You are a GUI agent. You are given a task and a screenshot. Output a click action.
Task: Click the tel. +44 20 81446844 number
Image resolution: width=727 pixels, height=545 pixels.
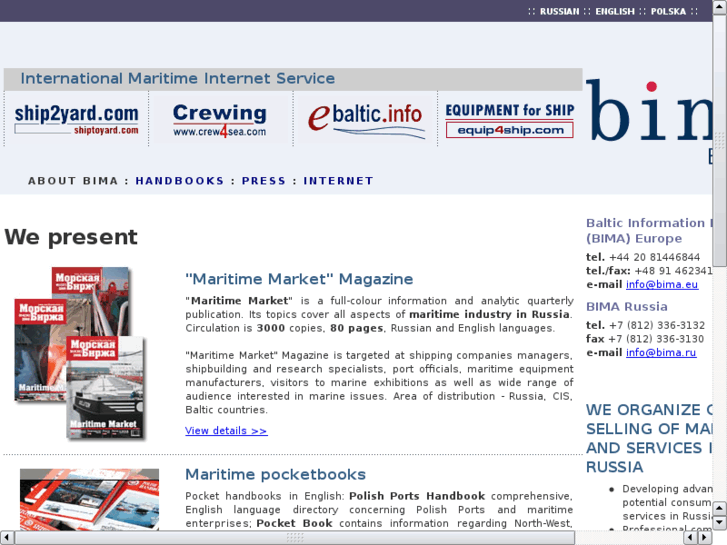[x=643, y=257]
